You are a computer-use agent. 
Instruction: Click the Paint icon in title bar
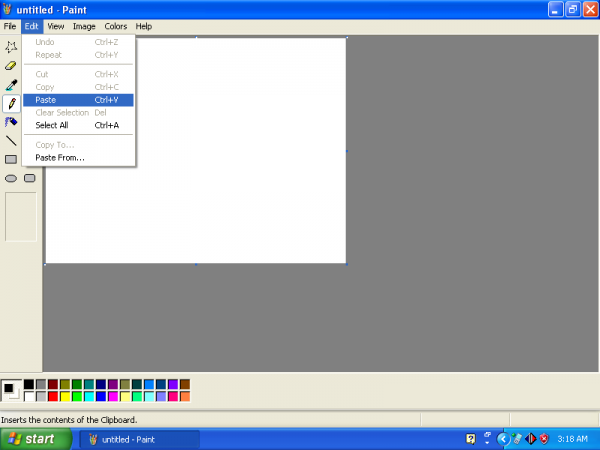point(7,9)
